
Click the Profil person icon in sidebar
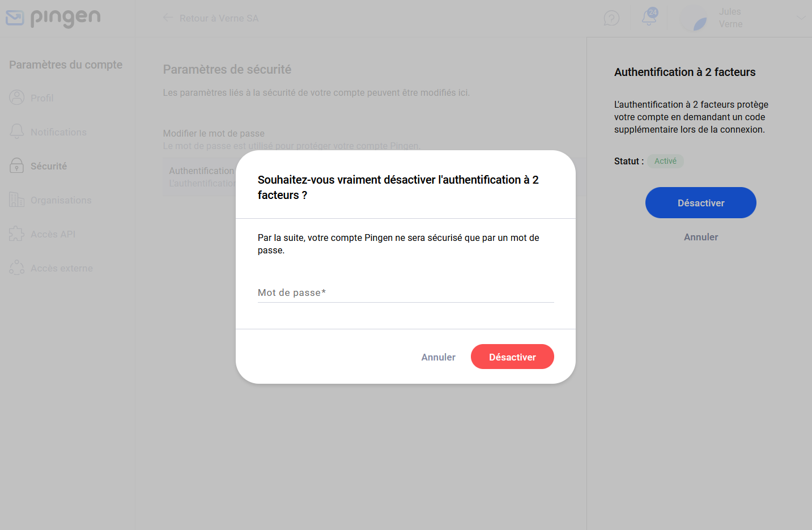coord(17,97)
